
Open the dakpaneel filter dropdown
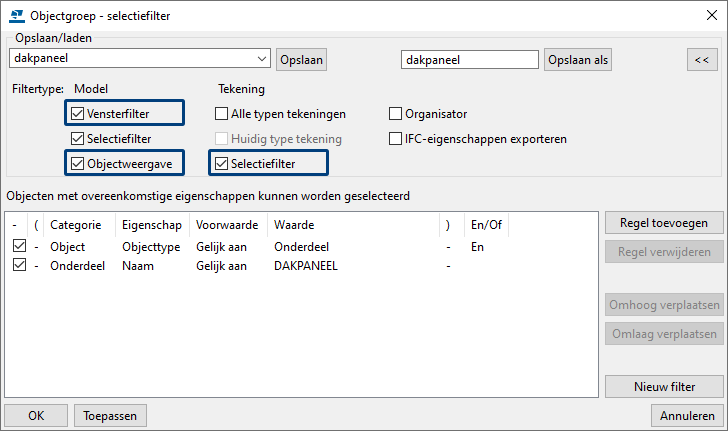(x=262, y=59)
